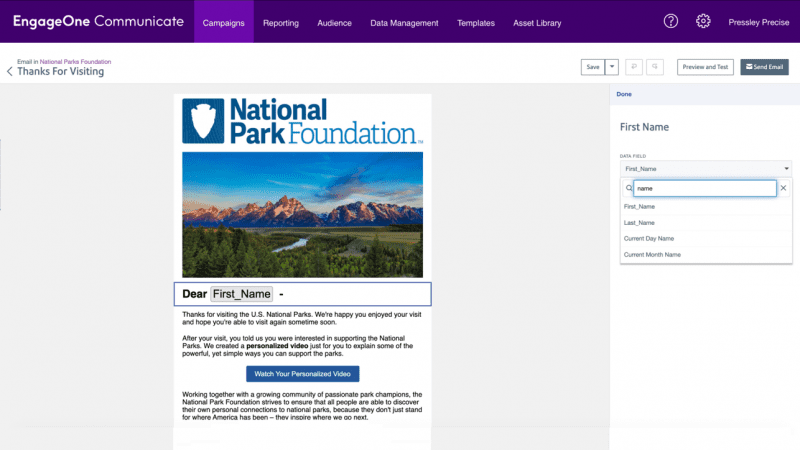Screen dimensions: 800x450
Task: Go to the Audience tab
Action: click(334, 23)
